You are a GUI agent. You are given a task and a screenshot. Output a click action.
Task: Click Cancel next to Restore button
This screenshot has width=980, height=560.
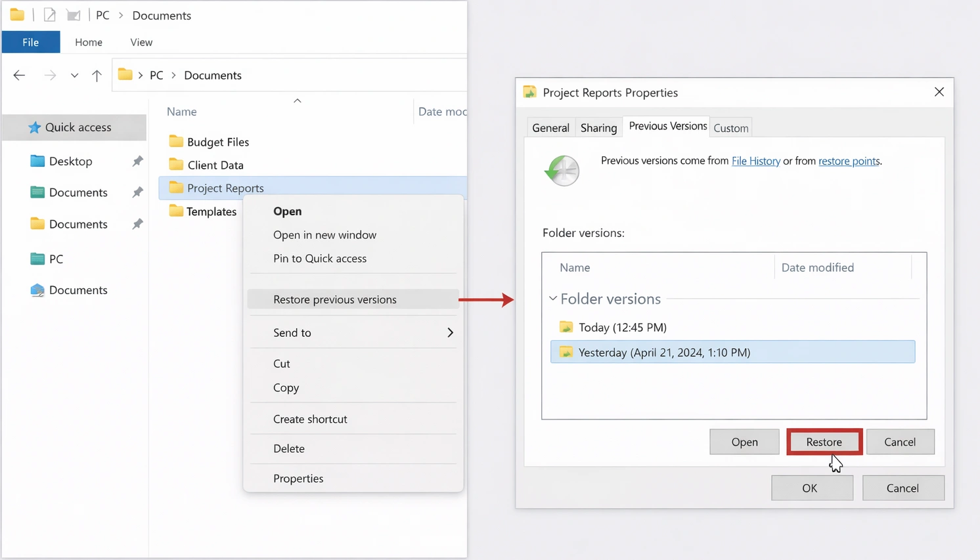pyautogui.click(x=900, y=442)
